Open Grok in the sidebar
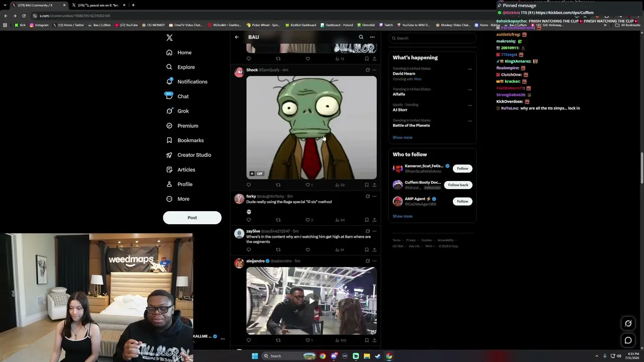Viewport: 644px width, 362px height. click(x=177, y=111)
